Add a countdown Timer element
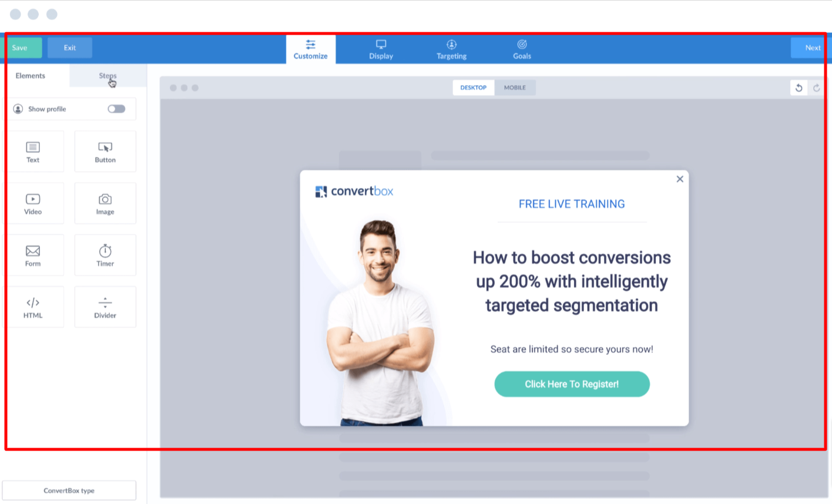This screenshot has width=832, height=504. (105, 255)
